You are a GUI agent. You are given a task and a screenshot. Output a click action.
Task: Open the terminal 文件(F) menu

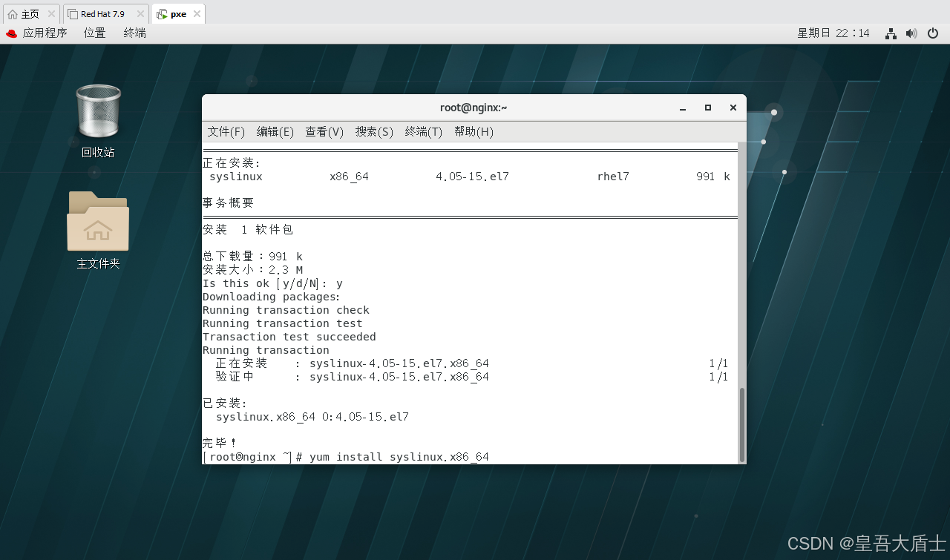tap(226, 131)
